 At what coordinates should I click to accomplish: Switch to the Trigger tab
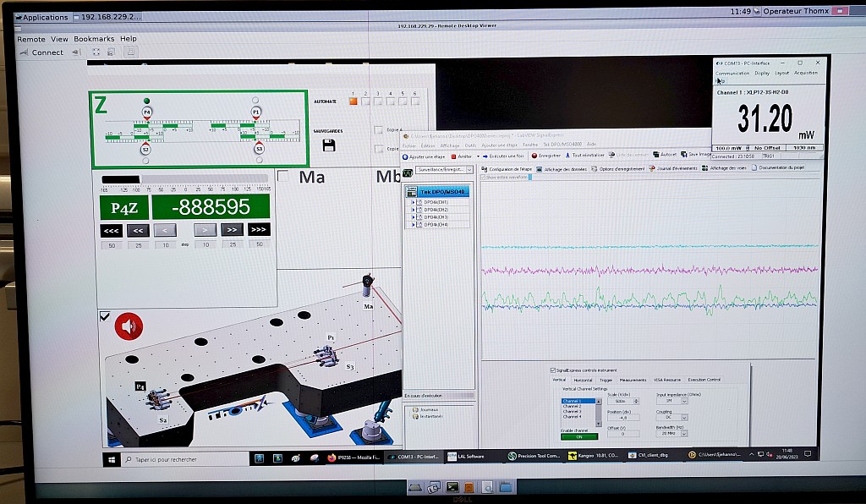point(608,380)
